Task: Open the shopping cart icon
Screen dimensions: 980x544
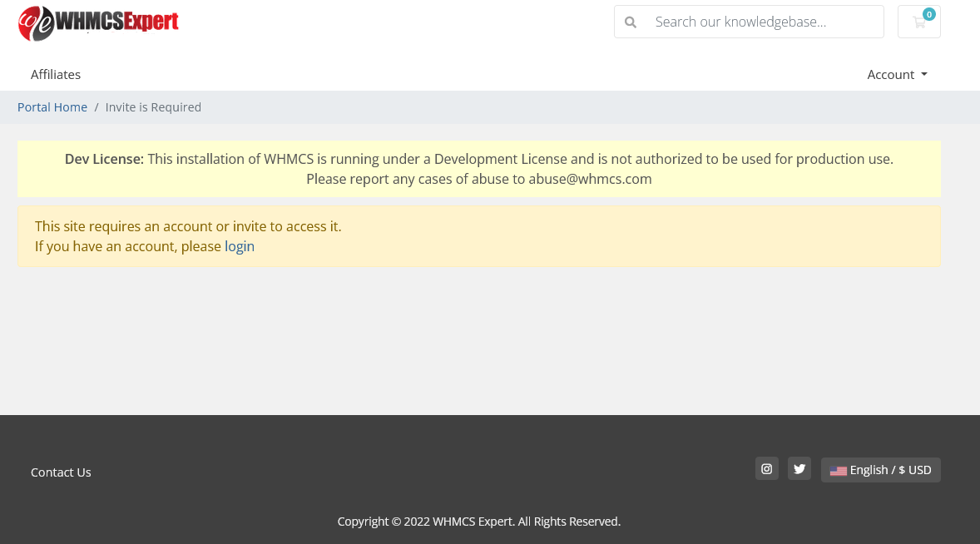Action: 918,22
